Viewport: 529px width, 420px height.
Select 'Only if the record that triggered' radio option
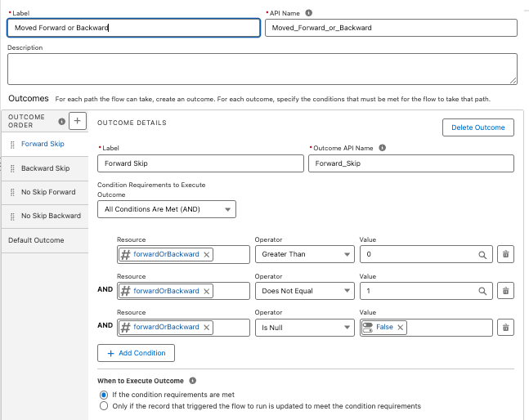[104, 406]
